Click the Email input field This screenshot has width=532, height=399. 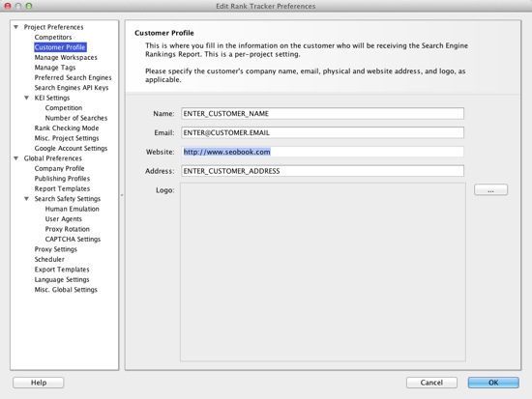click(x=322, y=132)
